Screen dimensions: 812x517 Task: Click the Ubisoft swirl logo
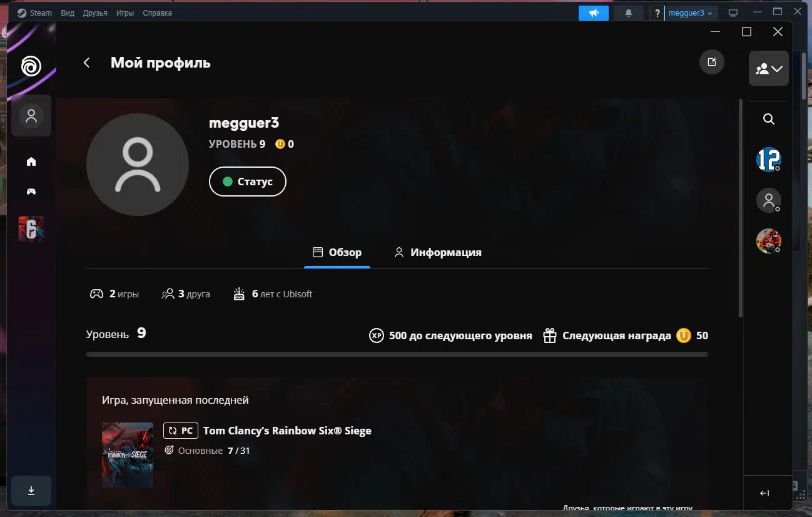point(31,66)
